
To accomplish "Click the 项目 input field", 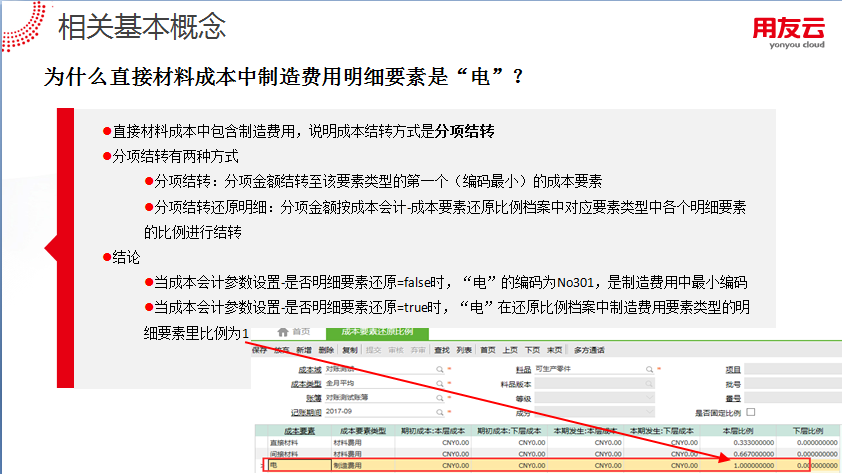I will click(x=792, y=369).
